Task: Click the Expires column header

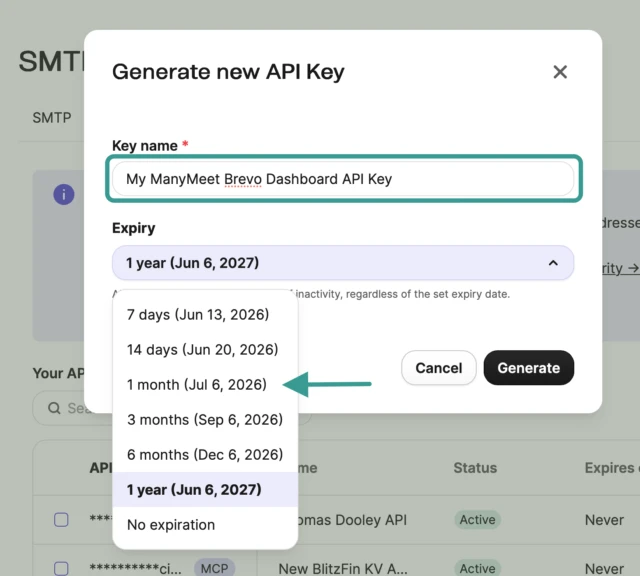Action: 612,468
